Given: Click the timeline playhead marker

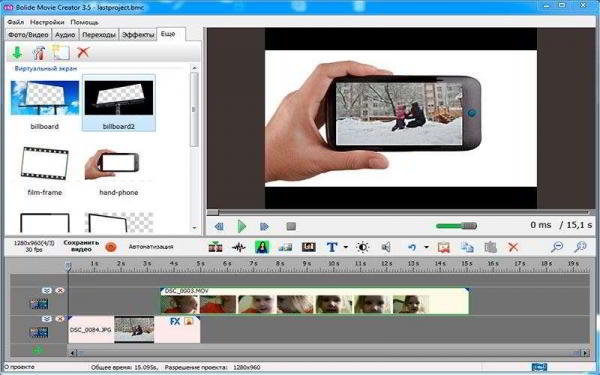Looking at the screenshot, I should click(68, 265).
